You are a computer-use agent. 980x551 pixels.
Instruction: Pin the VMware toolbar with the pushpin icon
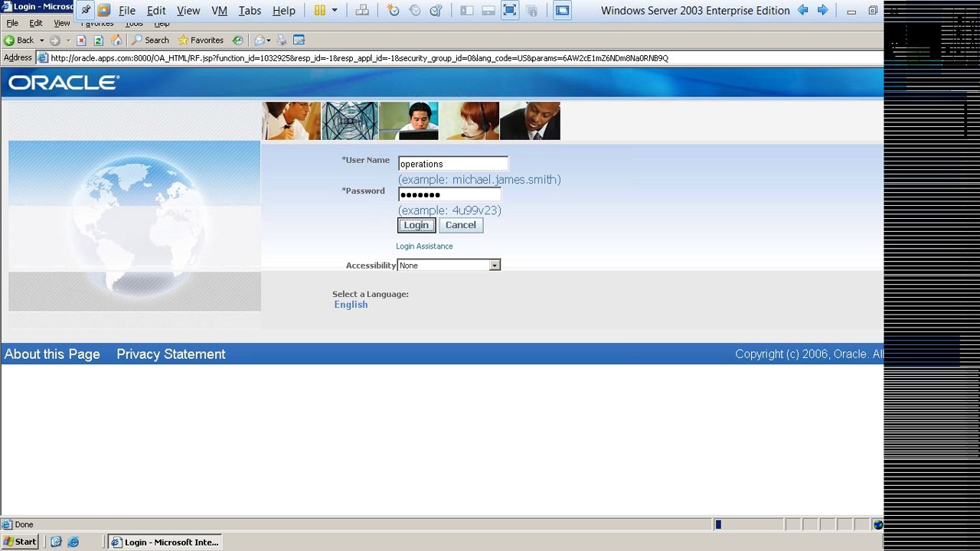(x=86, y=11)
